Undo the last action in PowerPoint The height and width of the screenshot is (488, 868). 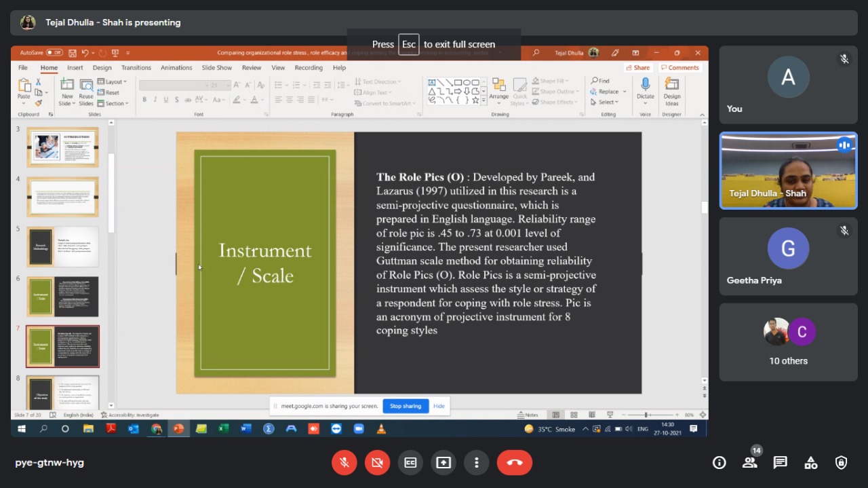click(85, 52)
